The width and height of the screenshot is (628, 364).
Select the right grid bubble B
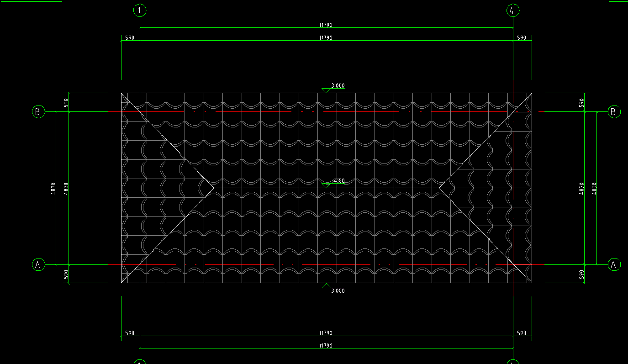click(614, 111)
